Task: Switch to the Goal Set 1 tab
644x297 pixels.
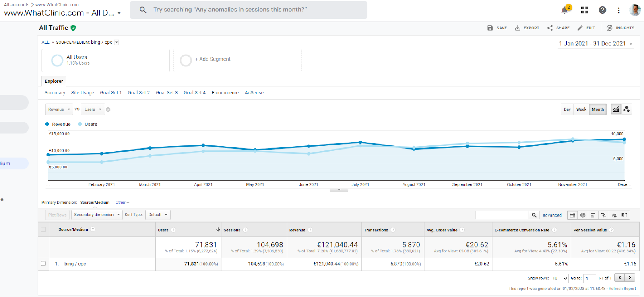Action: tap(111, 92)
